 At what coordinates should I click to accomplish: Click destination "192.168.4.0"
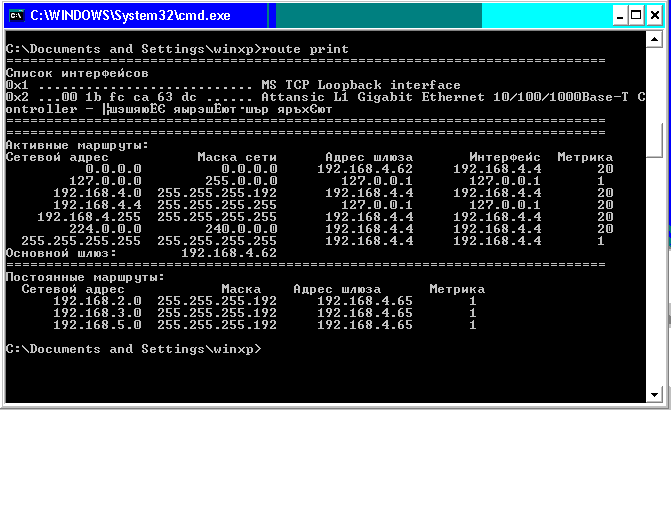click(97, 193)
